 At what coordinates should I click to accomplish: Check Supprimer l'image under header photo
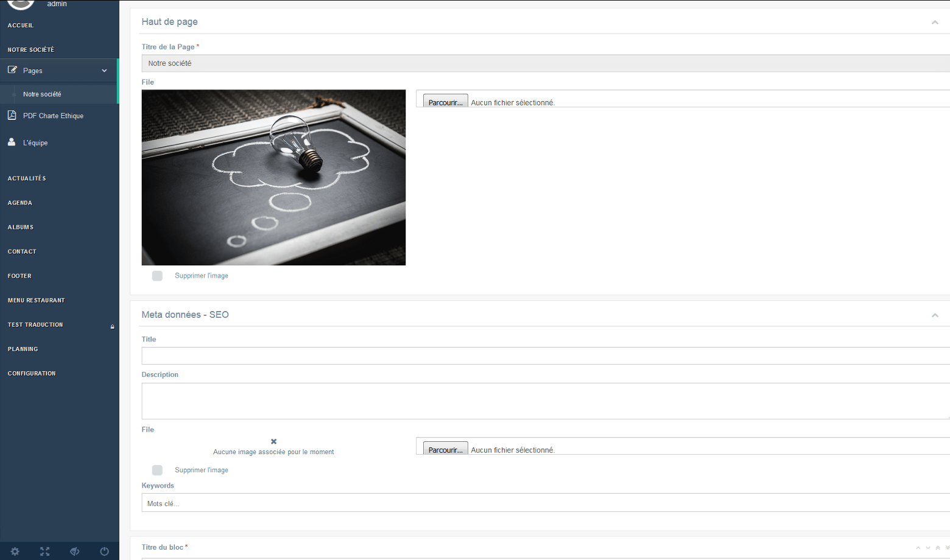(157, 276)
